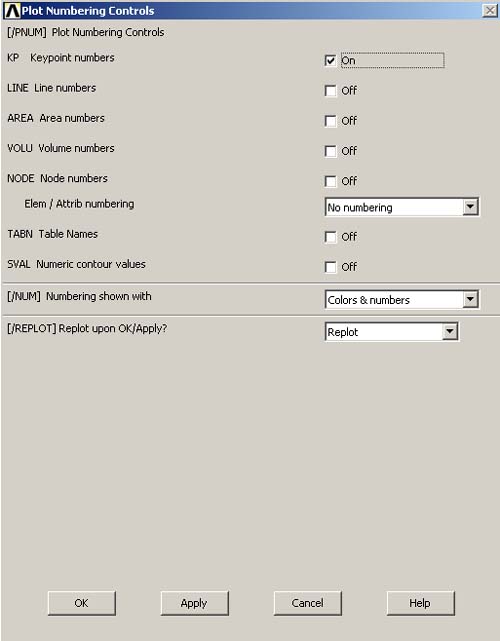Enable Volume numbers checkbox
Image resolution: width=500 pixels, height=641 pixels.
pos(330,151)
